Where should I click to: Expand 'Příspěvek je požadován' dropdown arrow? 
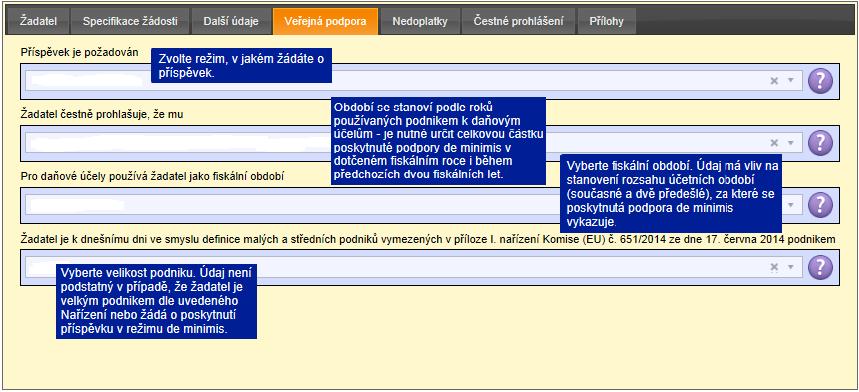click(x=791, y=81)
